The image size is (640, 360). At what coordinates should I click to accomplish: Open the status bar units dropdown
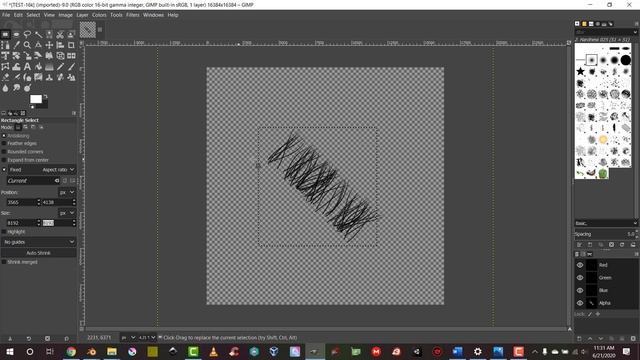click(x=128, y=338)
